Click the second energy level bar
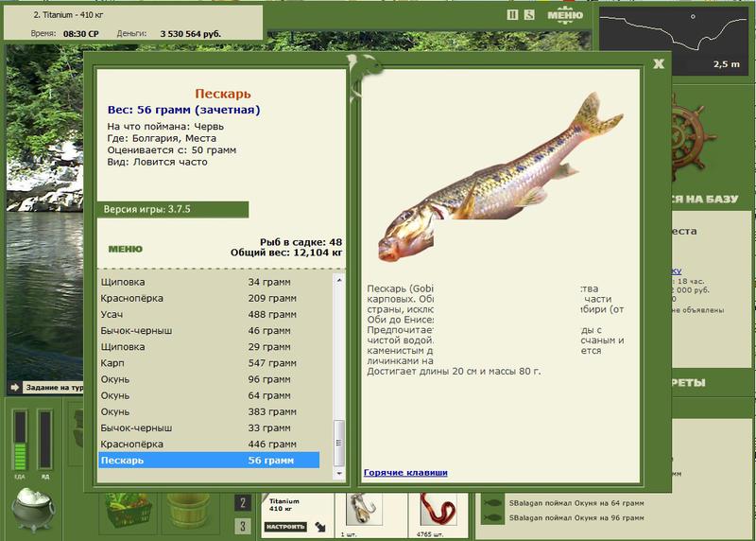756x541 pixels. pos(44,440)
